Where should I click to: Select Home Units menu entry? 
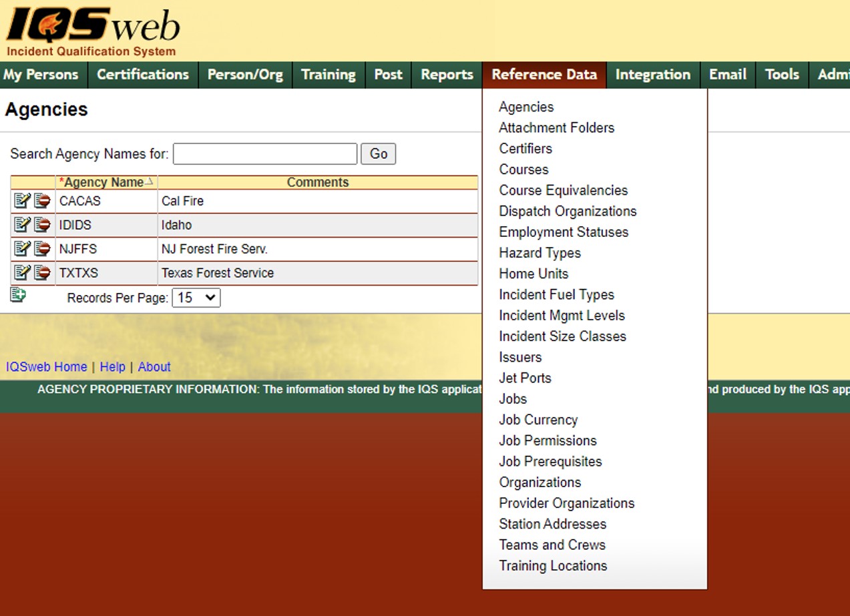tap(534, 274)
